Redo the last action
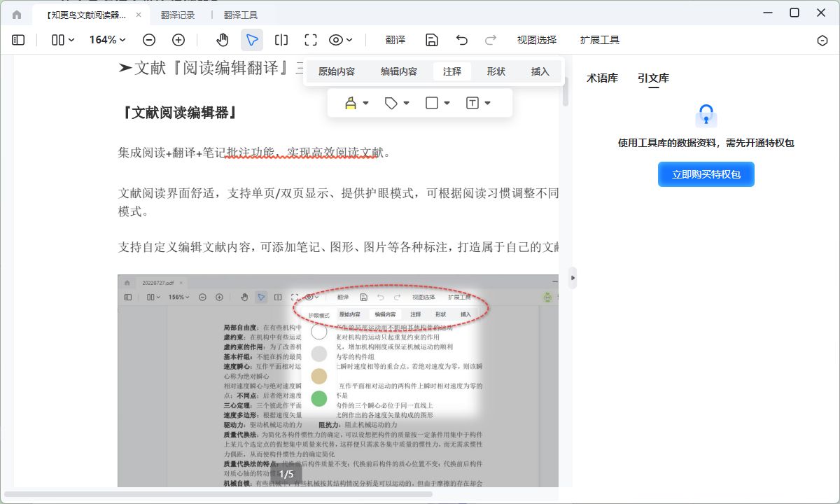The image size is (840, 504). [x=491, y=41]
